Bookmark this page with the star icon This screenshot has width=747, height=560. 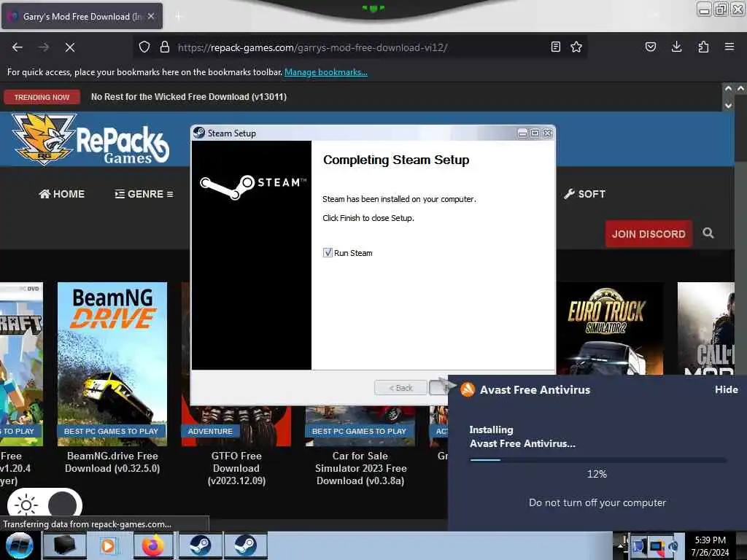[576, 47]
